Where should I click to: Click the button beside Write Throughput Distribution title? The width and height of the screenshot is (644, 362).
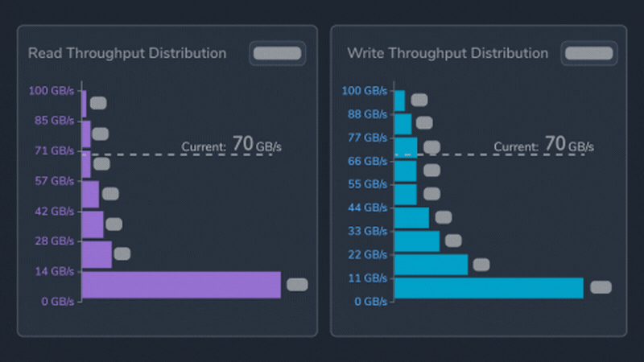[589, 53]
